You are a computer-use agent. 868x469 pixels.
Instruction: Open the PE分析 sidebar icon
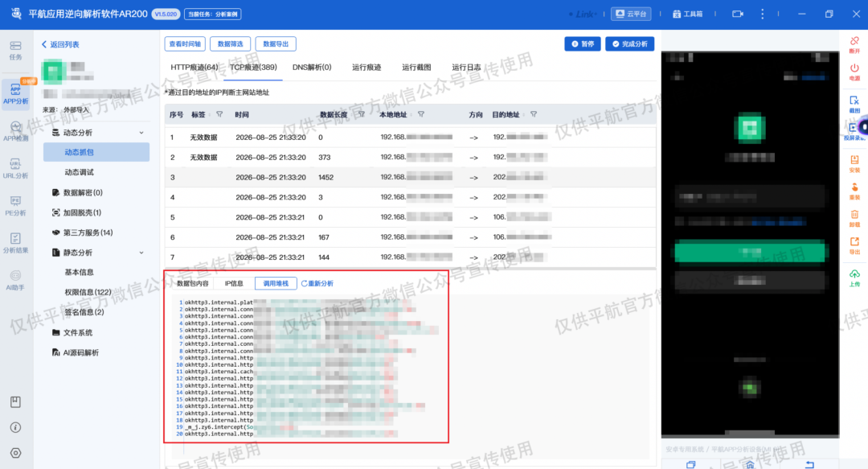coord(15,206)
